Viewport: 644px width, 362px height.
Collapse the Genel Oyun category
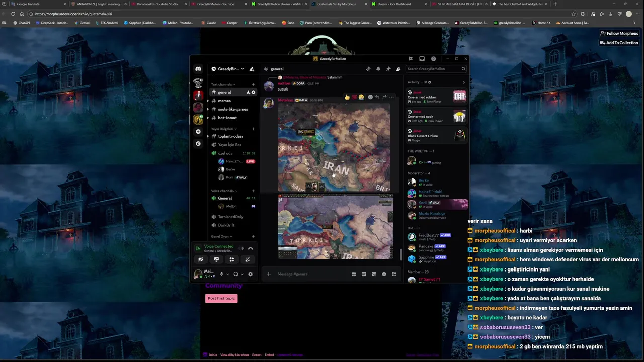(221, 236)
